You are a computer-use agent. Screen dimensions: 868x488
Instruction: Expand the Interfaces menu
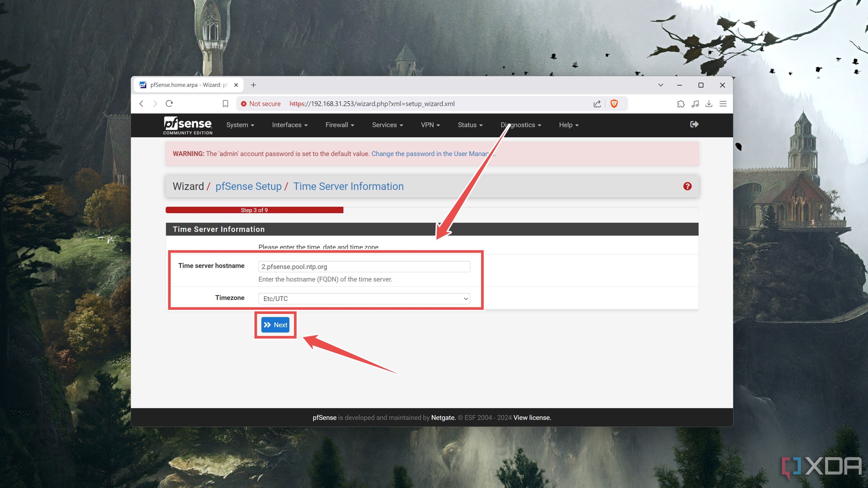pyautogui.click(x=290, y=125)
